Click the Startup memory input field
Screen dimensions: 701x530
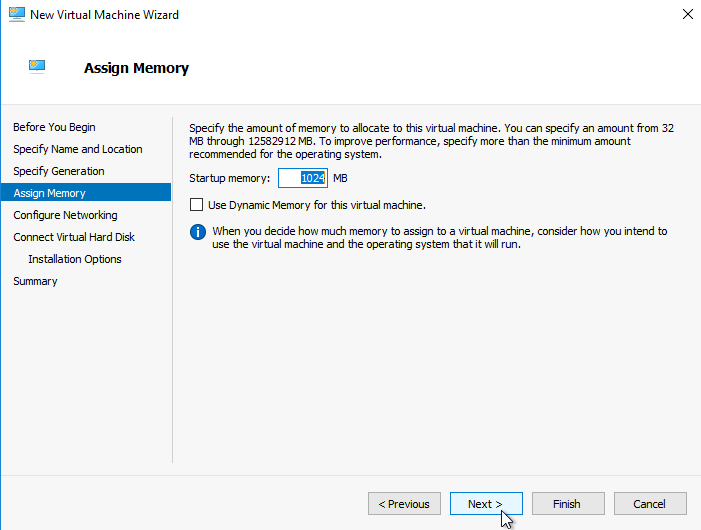[x=303, y=178]
